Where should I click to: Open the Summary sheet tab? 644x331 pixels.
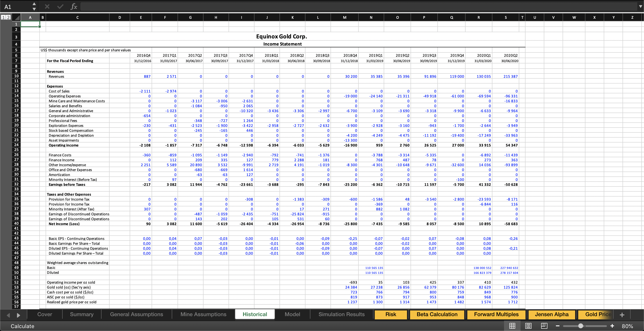tap(82, 314)
